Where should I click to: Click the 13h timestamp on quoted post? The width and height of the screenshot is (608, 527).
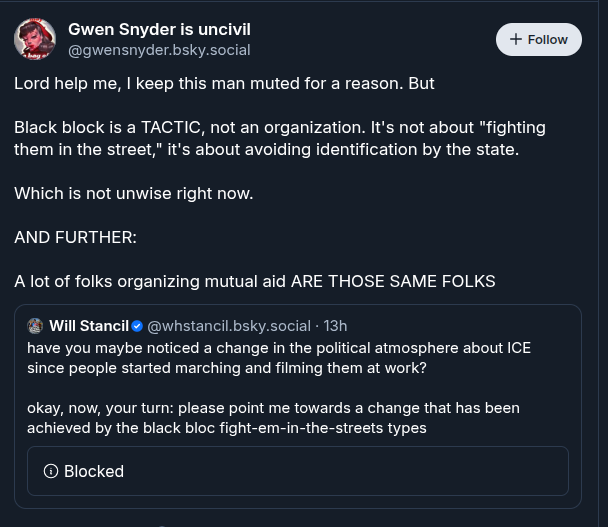335,326
